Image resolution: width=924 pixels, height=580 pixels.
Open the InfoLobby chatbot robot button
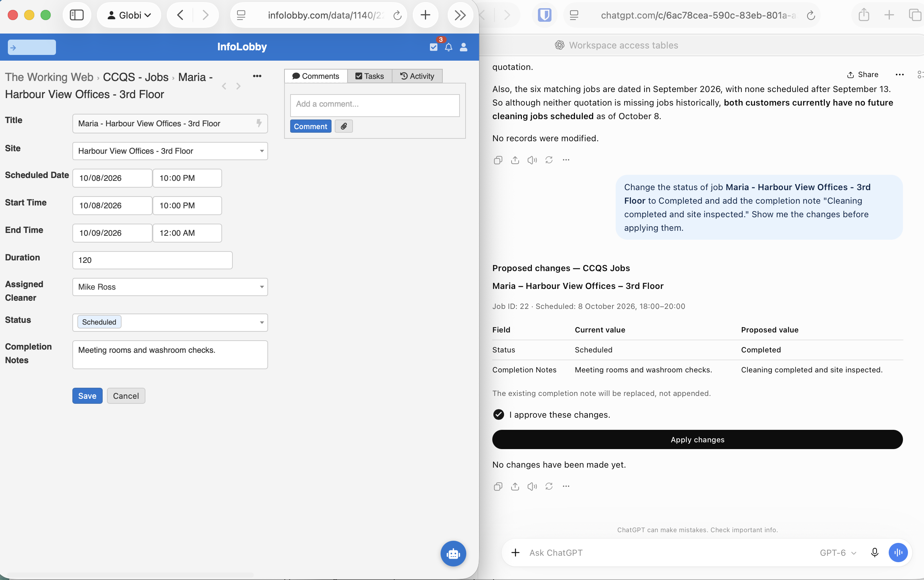(453, 554)
